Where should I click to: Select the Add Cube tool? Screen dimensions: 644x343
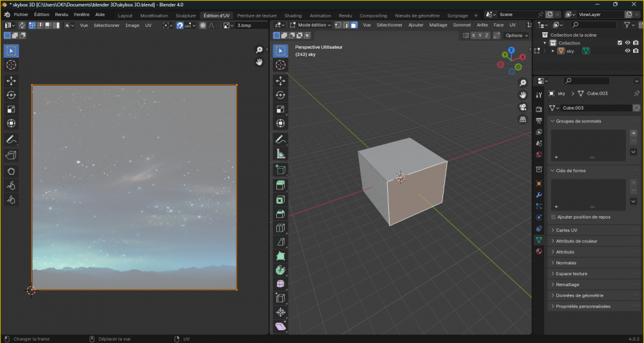[281, 170]
